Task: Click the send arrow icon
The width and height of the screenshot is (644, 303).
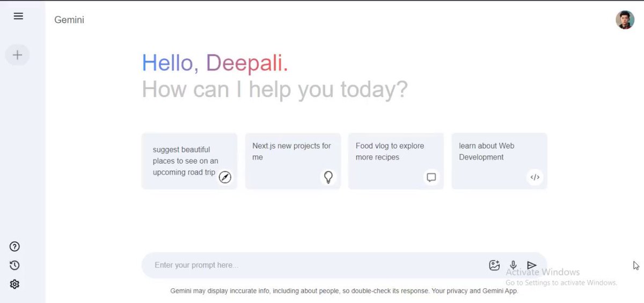Action: click(532, 265)
